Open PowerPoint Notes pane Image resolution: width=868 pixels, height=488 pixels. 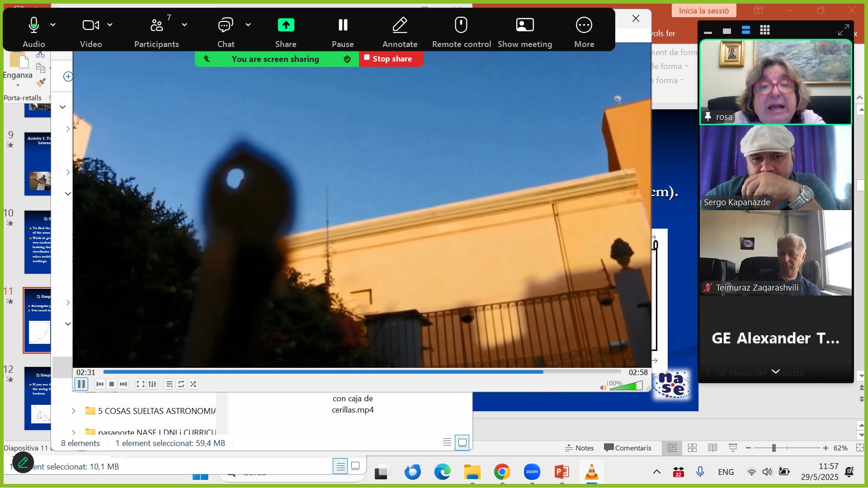[x=579, y=448]
